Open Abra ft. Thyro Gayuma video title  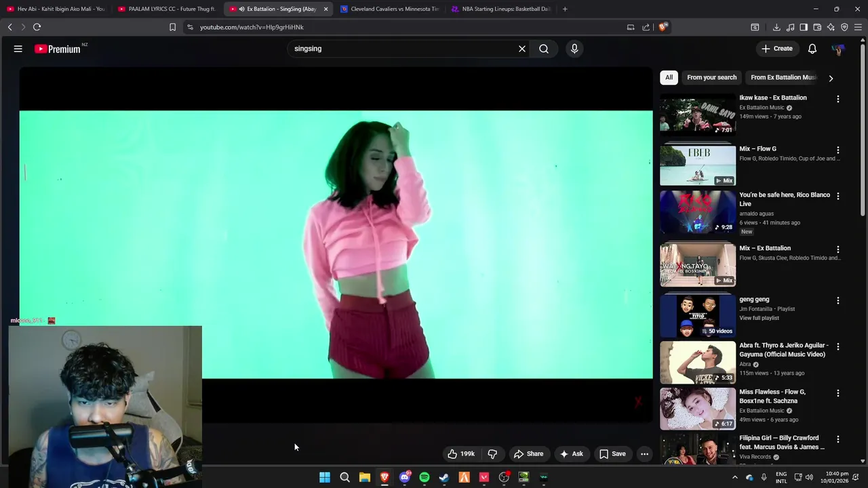783,350
